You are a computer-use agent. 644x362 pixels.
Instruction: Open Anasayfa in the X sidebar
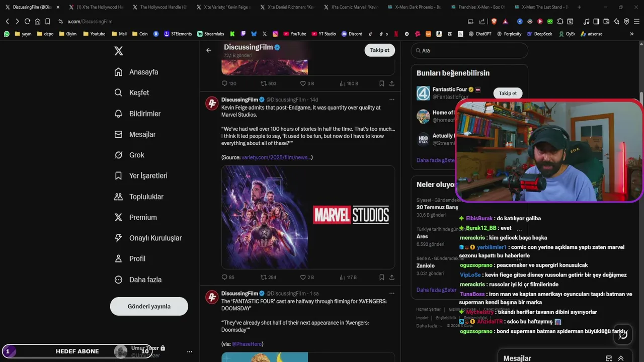[x=136, y=72]
